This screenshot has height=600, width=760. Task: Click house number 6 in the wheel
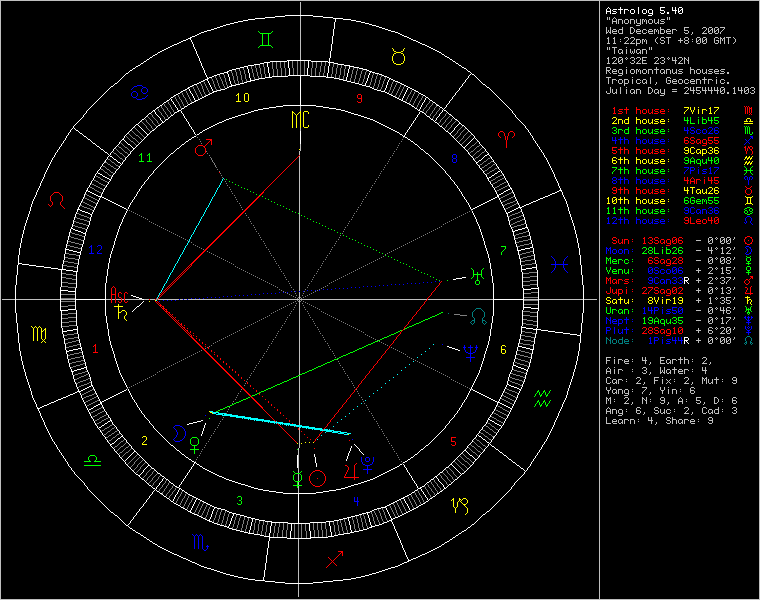[503, 349]
